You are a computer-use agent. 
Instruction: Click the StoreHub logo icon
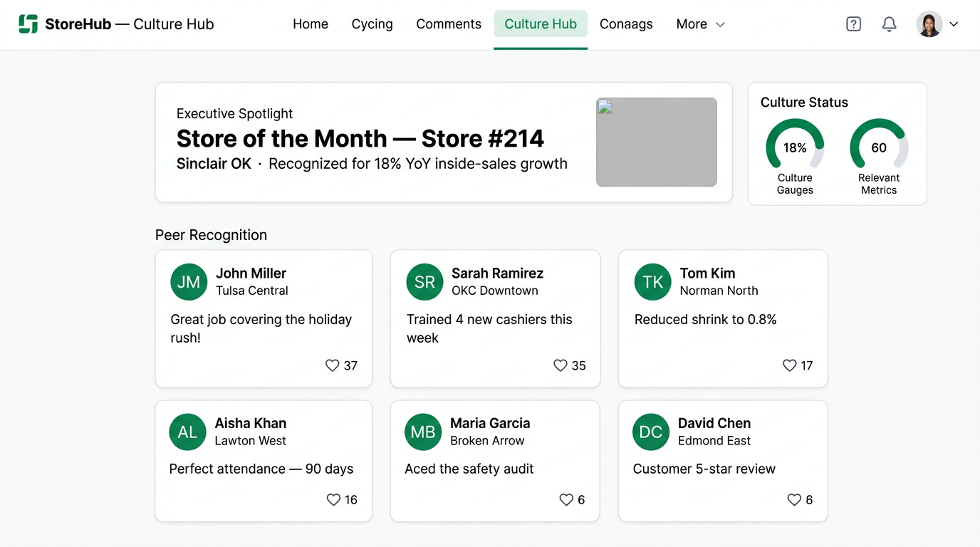[28, 24]
